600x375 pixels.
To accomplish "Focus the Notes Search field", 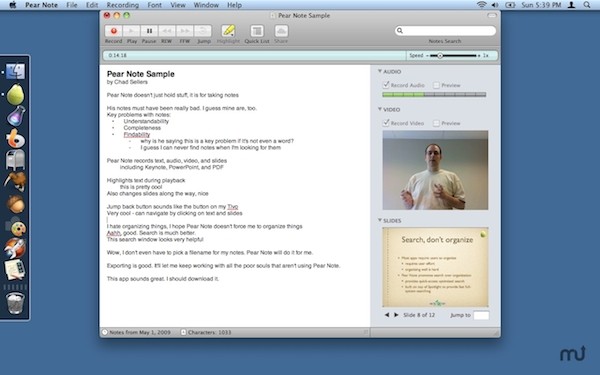I will pyautogui.click(x=445, y=31).
